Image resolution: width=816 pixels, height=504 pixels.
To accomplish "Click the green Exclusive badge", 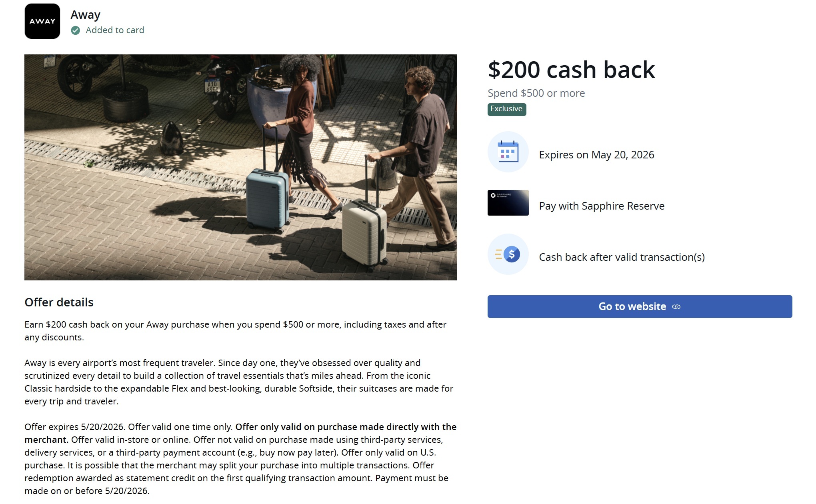I will [506, 109].
